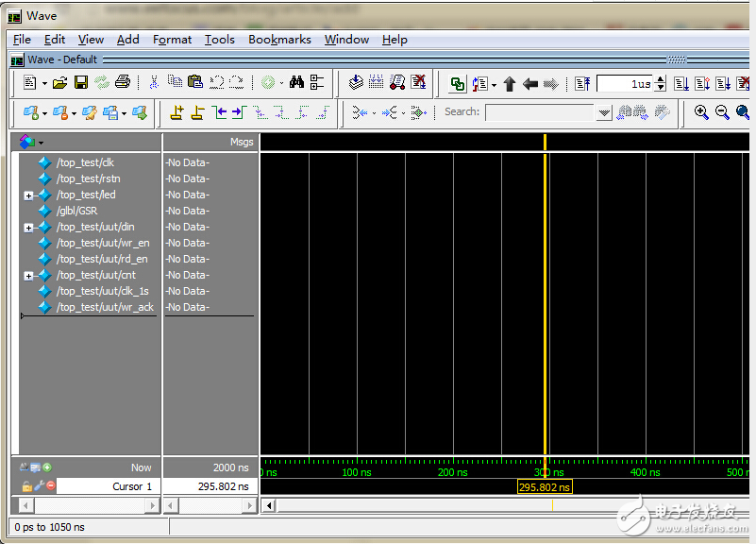
Task: Expand the /top_test/uut/cnt signal
Action: coord(28,276)
